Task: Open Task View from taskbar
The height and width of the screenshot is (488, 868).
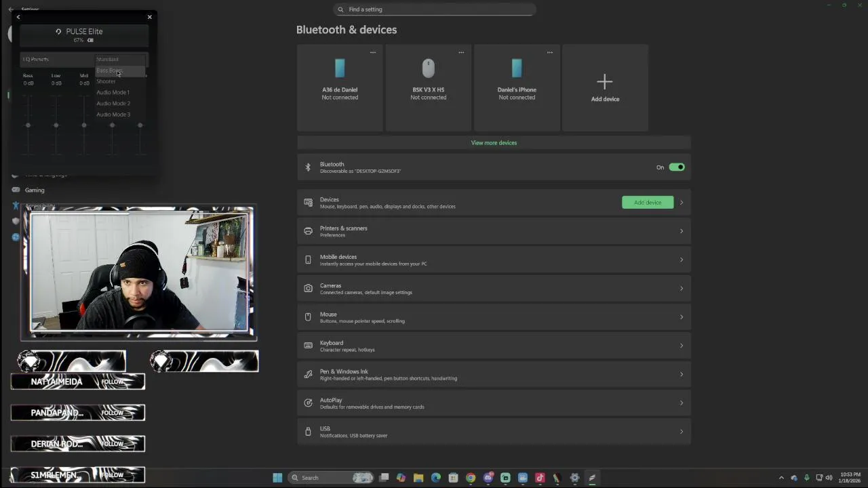Action: [x=384, y=478]
